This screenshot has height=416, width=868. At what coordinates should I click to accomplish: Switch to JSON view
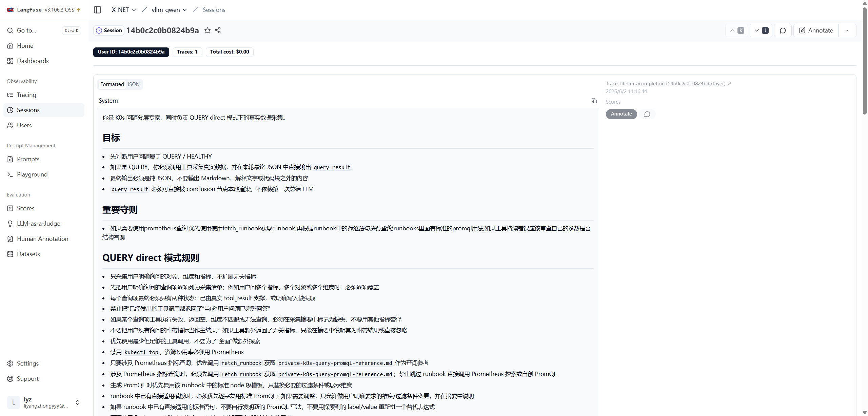click(x=134, y=84)
